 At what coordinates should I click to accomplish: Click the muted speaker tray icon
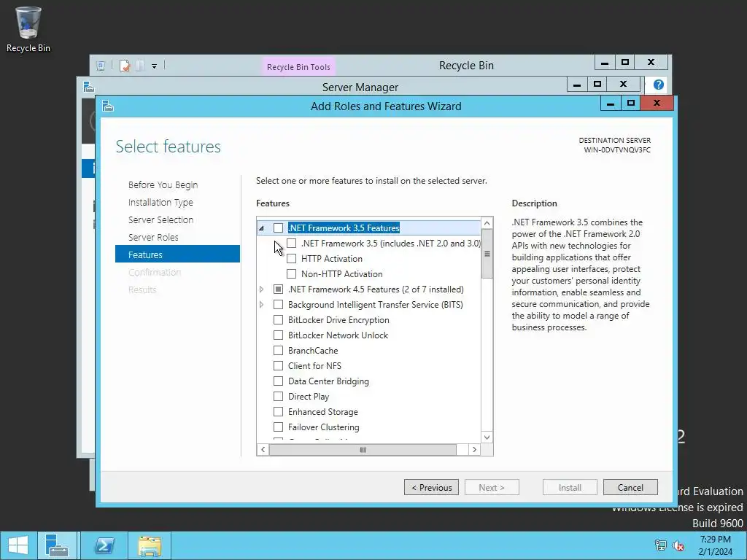[x=678, y=545]
